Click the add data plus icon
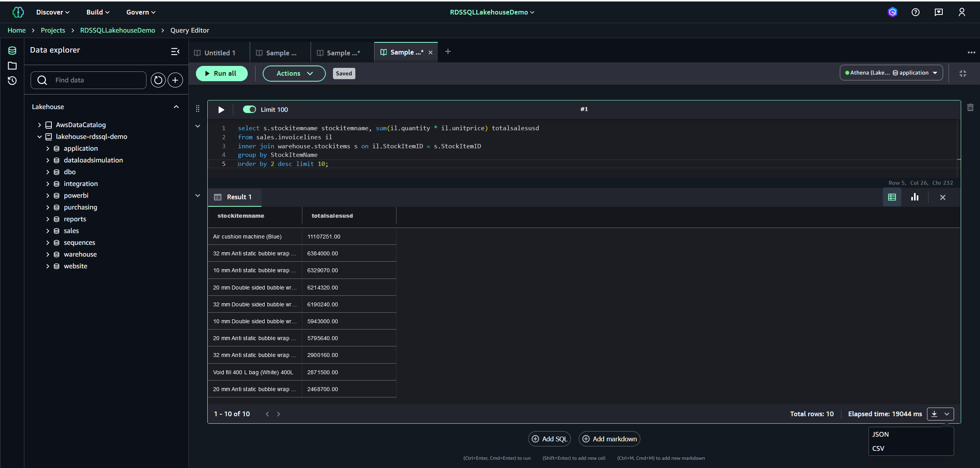 coord(175,80)
